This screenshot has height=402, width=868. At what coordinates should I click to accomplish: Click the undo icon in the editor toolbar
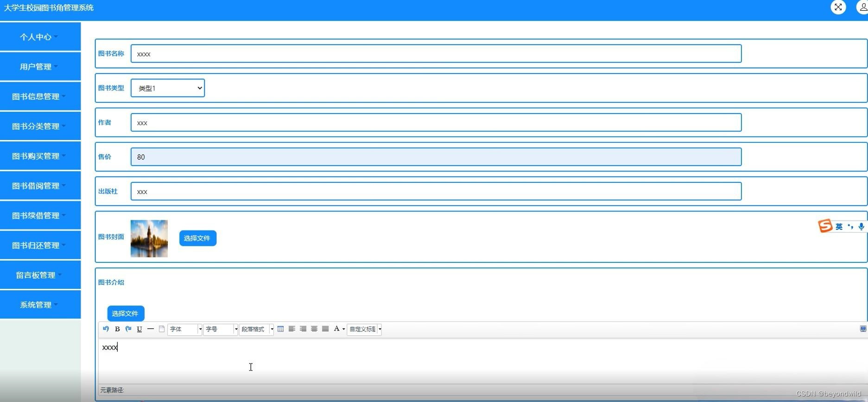point(106,329)
